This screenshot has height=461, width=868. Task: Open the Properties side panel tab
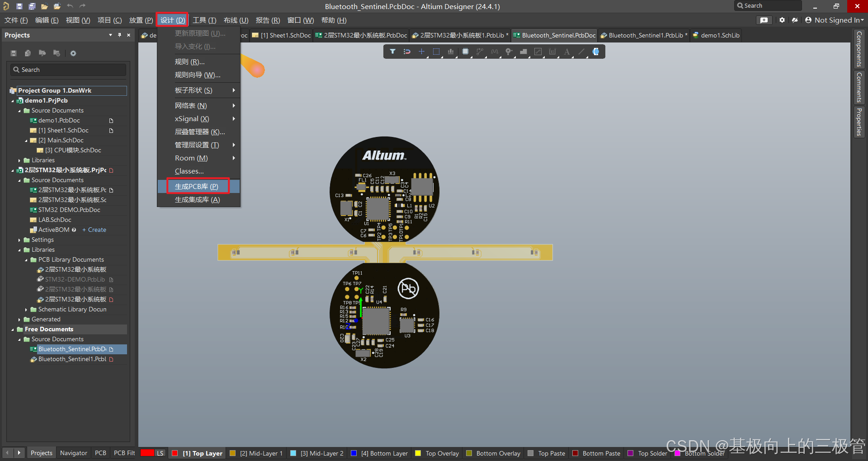[x=859, y=122]
